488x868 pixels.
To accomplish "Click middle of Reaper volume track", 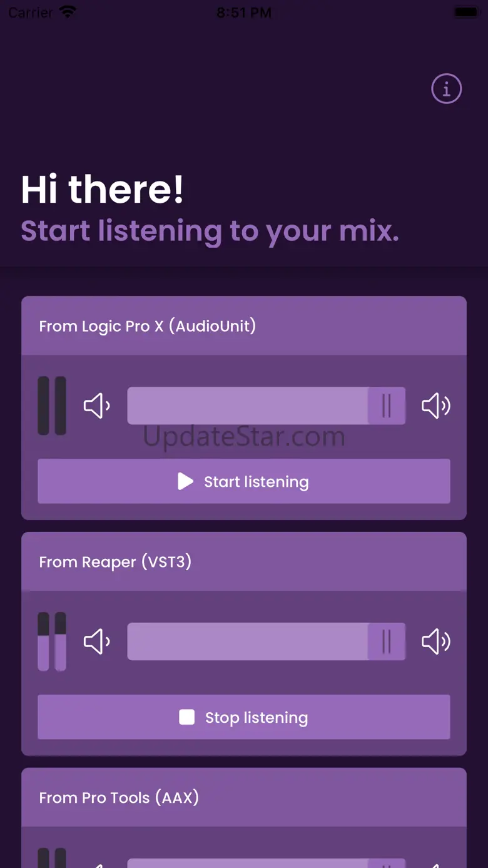I will pyautogui.click(x=267, y=641).
